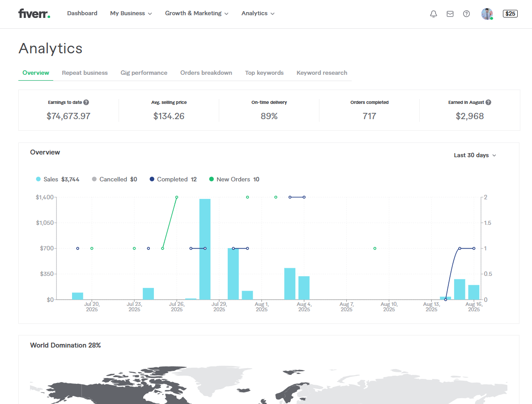Viewport: 532px width, 404px height.
Task: Open the Growth & Marketing dropdown
Action: (x=196, y=13)
